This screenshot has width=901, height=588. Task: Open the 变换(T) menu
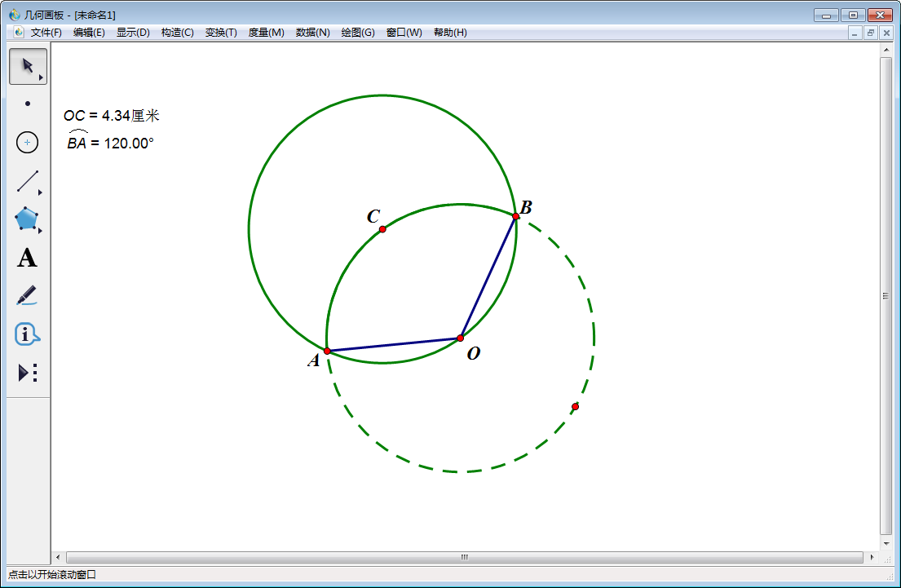[221, 33]
